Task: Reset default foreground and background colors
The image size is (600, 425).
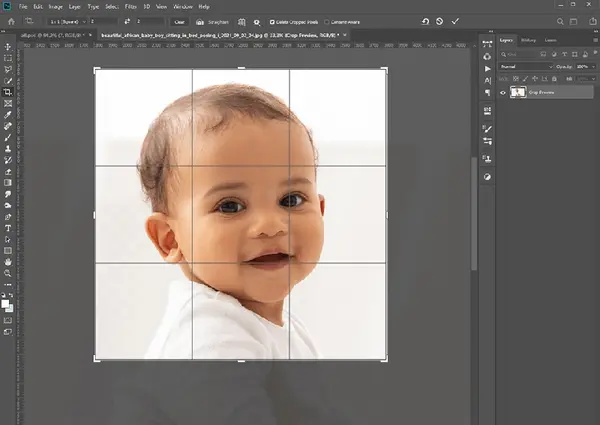Action: coord(3,295)
